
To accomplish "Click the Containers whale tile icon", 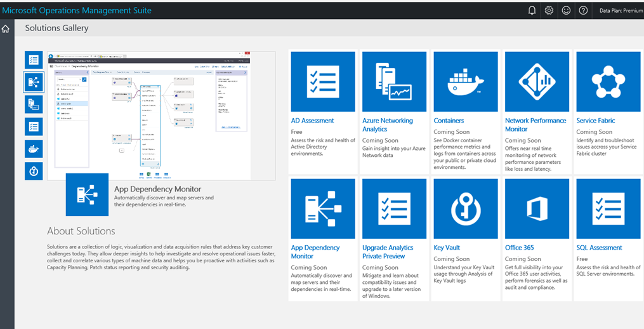I will pyautogui.click(x=466, y=81).
